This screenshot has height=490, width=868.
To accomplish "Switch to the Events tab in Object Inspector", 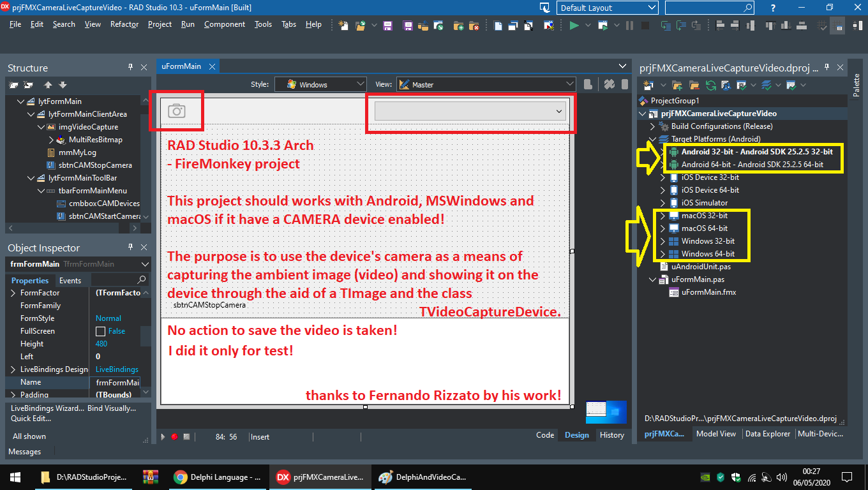I will click(70, 281).
